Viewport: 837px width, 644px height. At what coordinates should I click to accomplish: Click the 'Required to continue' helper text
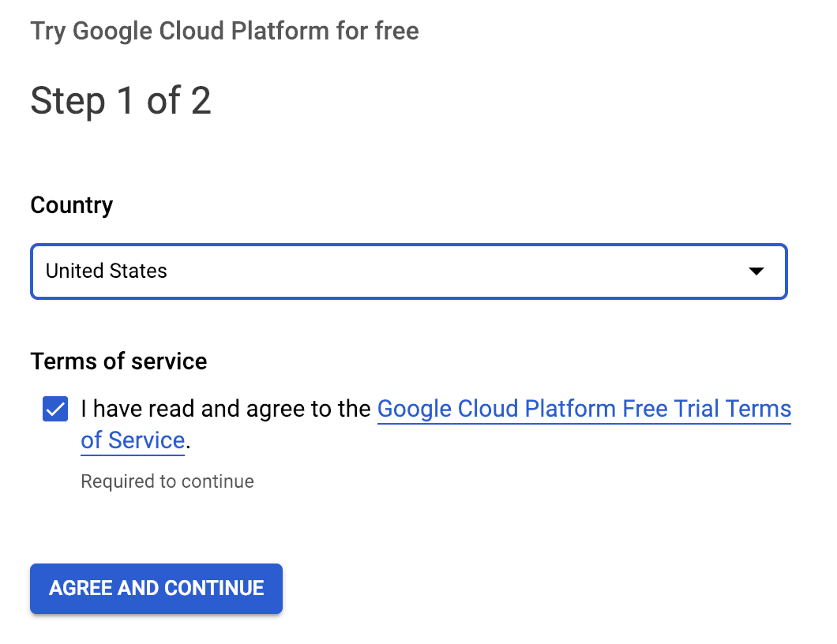(167, 481)
